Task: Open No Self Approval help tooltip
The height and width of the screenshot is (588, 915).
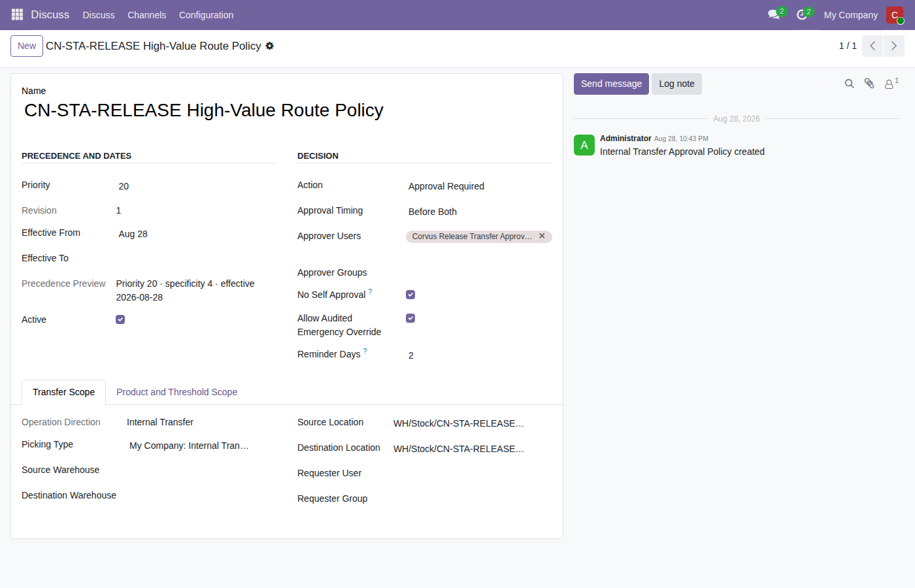Action: (370, 291)
